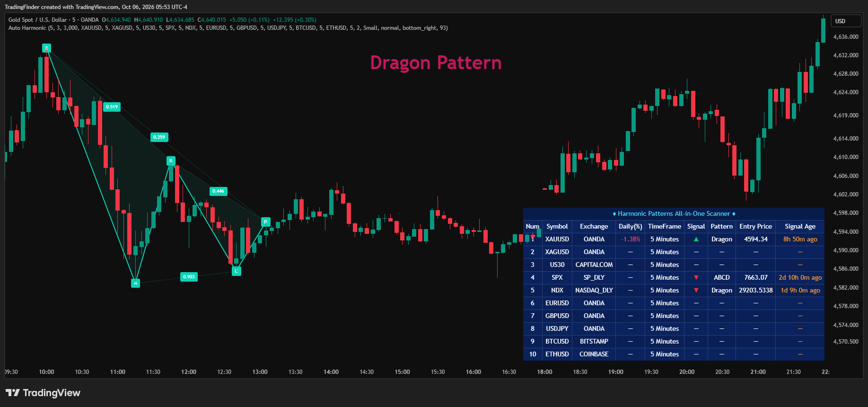Open the USD currency selector
This screenshot has width=868, height=407.
pos(846,21)
